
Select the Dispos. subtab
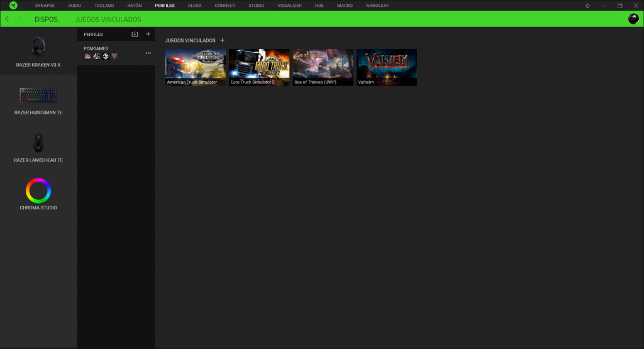(x=47, y=19)
